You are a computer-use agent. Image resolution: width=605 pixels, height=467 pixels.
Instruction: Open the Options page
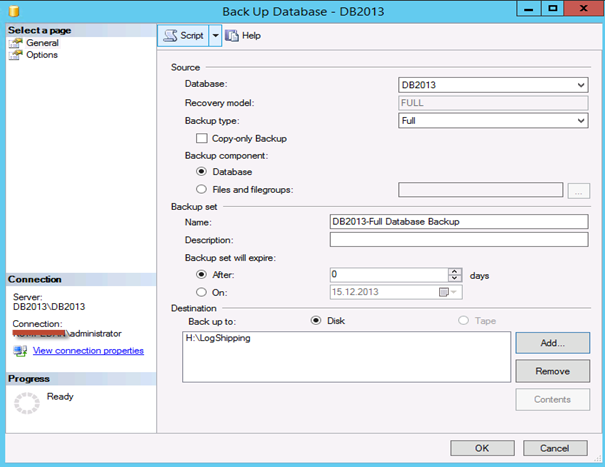pyautogui.click(x=41, y=55)
